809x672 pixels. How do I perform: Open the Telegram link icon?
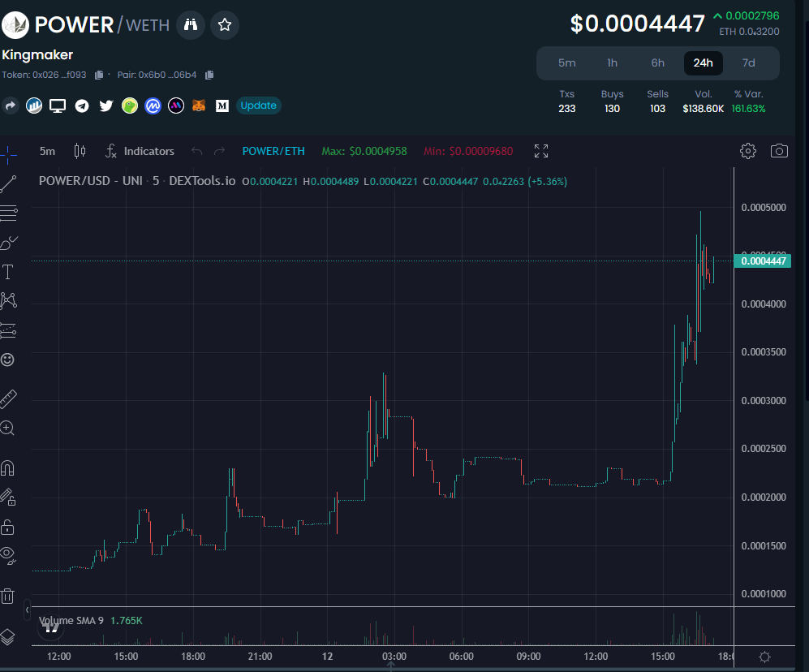[x=82, y=106]
